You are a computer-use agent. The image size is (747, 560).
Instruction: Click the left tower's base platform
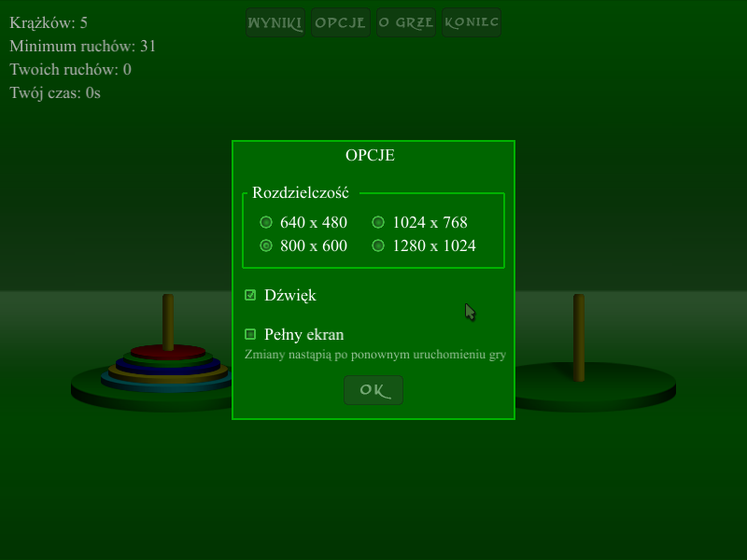(93, 383)
